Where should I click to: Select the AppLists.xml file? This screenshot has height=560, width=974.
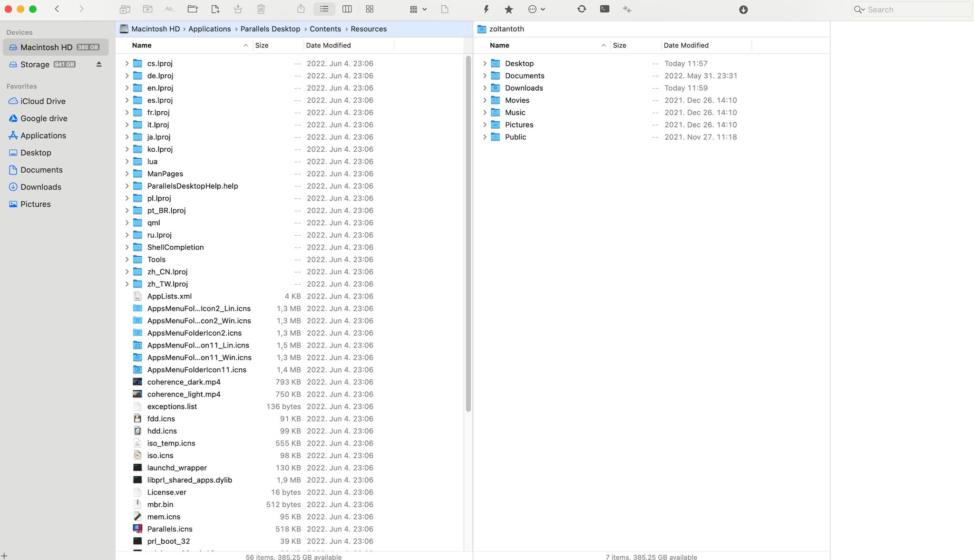(x=290, y=296)
